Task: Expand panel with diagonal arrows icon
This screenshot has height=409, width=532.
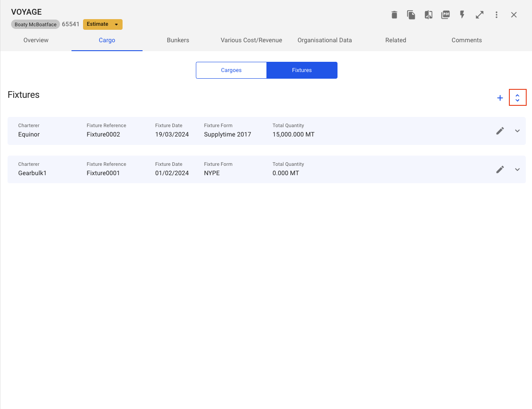Action: click(480, 15)
